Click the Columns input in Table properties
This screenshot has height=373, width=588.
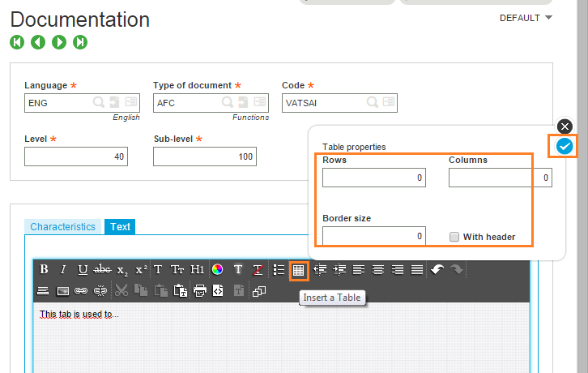click(x=501, y=178)
